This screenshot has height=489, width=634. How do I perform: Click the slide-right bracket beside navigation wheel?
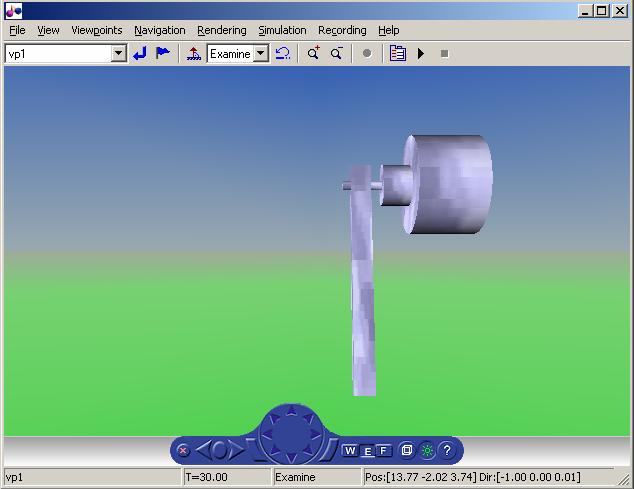click(x=328, y=450)
